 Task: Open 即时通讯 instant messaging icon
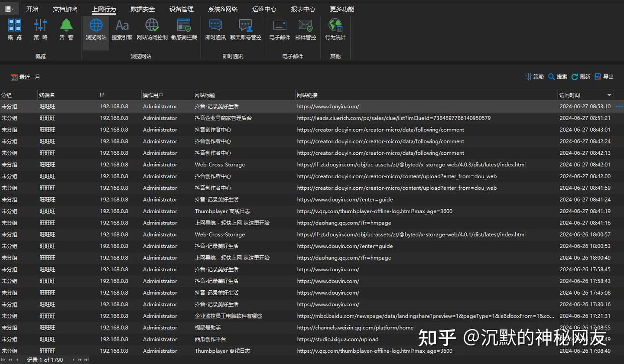[x=215, y=29]
